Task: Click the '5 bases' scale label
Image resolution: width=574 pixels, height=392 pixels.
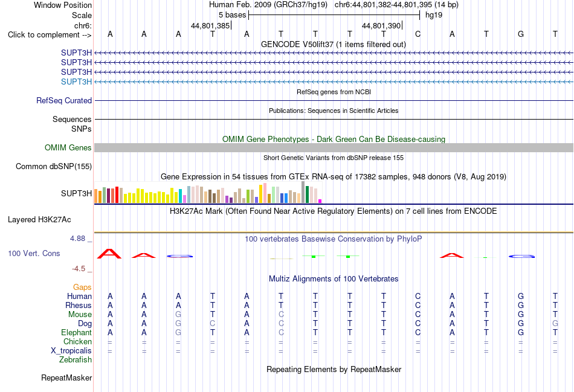Action: pos(233,15)
